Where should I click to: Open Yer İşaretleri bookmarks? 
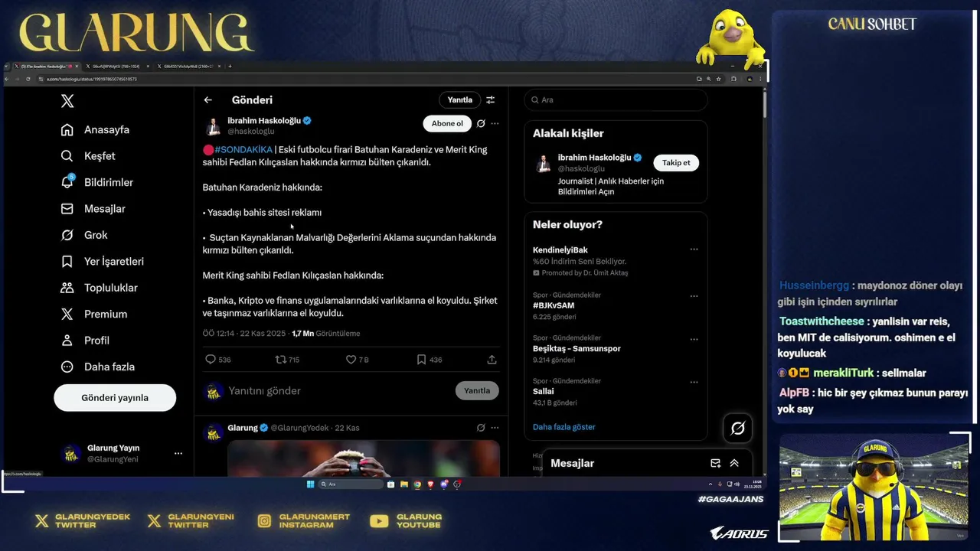coord(102,261)
